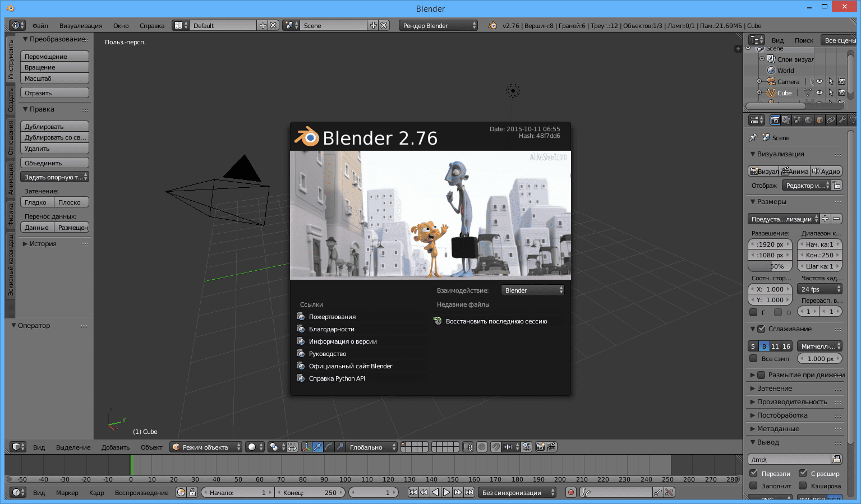Enable the Кэширова checkbox
861x504 pixels.
(x=803, y=485)
